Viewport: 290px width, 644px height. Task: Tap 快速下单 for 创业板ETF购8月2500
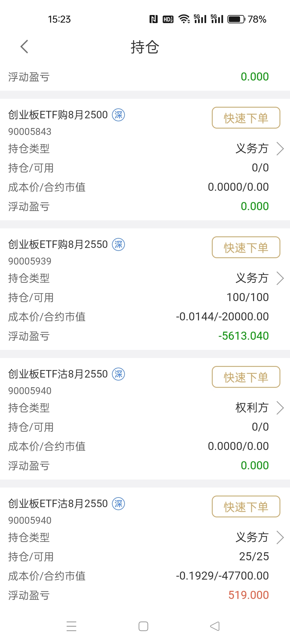coord(246,118)
